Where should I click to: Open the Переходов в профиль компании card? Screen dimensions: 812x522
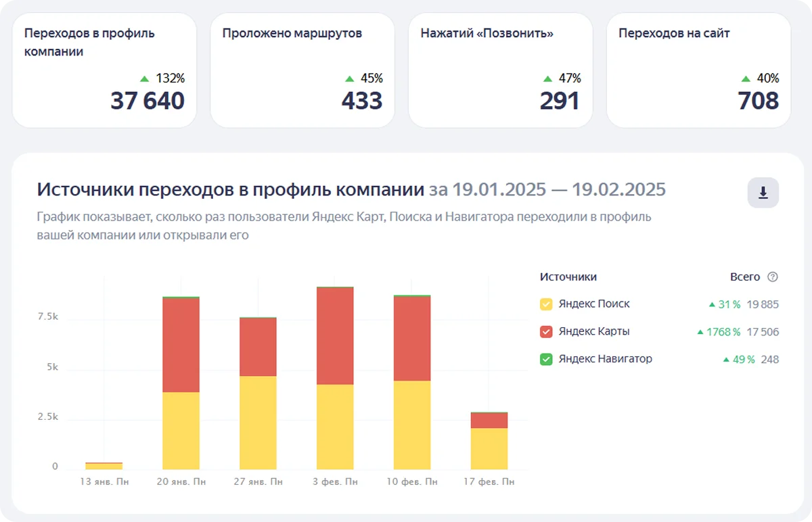point(104,70)
